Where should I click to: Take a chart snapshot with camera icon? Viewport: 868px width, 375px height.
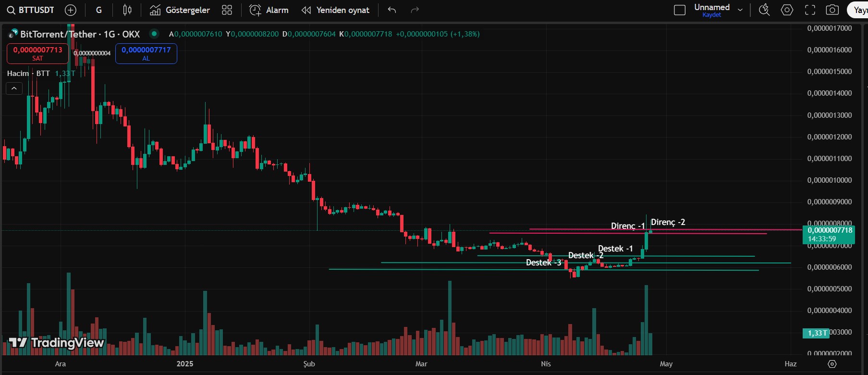click(832, 10)
